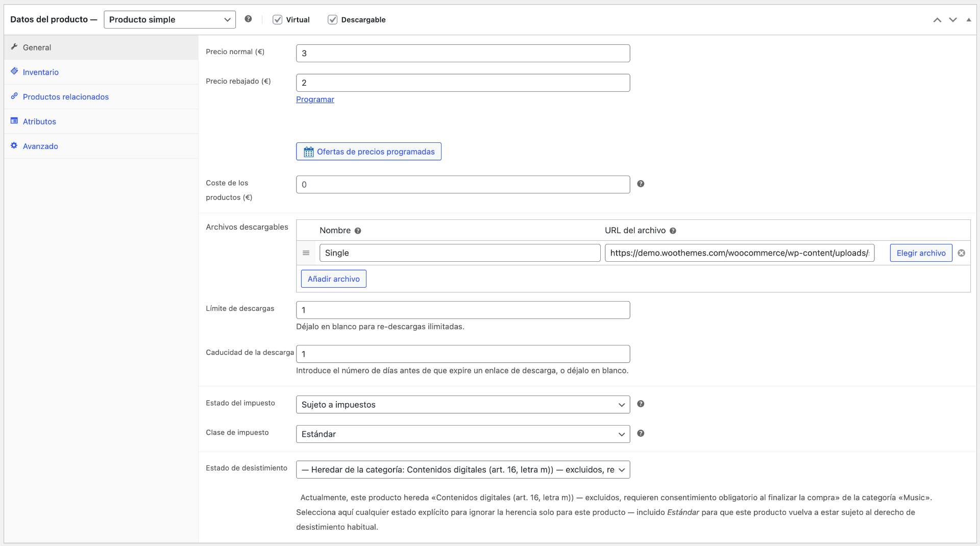Collapse the Datos del producto panel
The width and height of the screenshot is (980, 546).
click(x=968, y=20)
